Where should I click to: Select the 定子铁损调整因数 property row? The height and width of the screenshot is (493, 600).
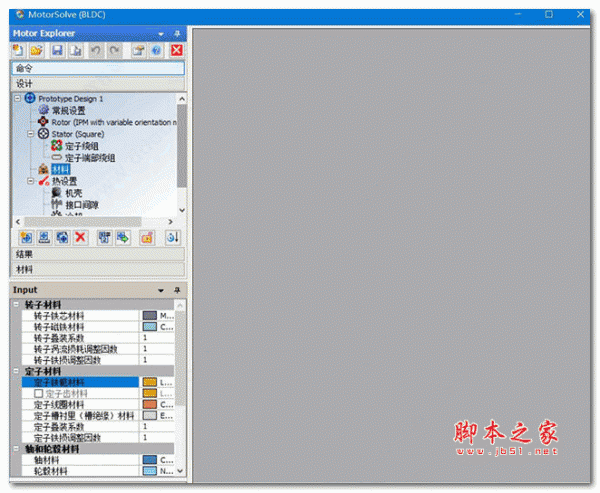coord(80,437)
